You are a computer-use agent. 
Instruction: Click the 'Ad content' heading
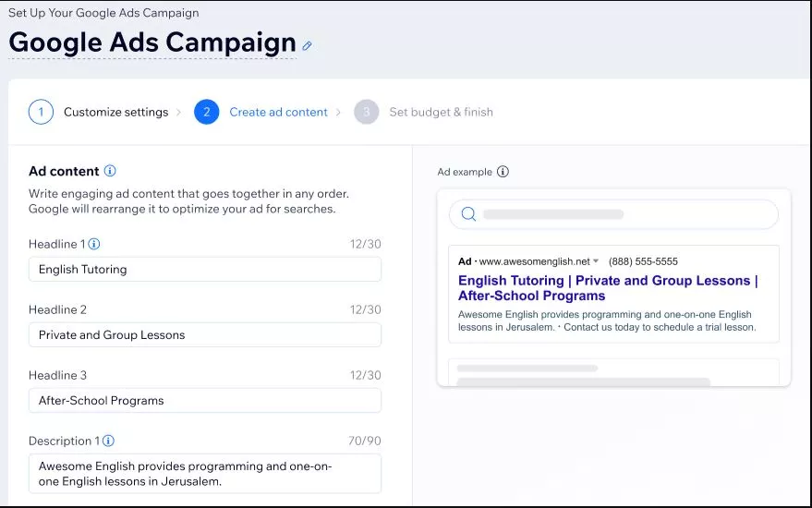64,172
